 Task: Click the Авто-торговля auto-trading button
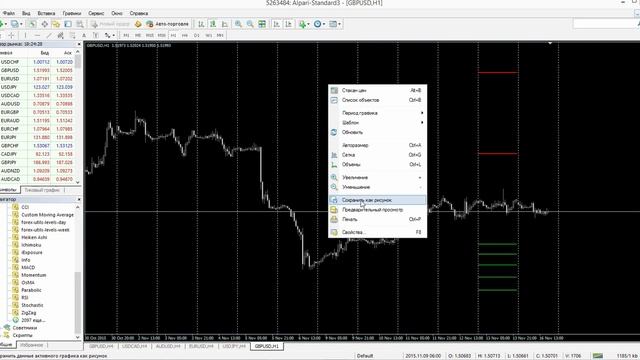pyautogui.click(x=168, y=24)
